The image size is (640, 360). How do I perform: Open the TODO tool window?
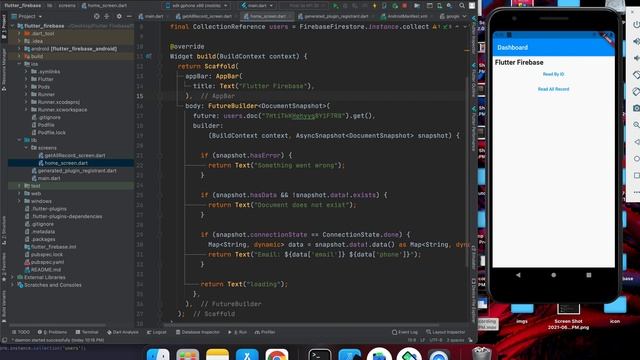[21, 332]
